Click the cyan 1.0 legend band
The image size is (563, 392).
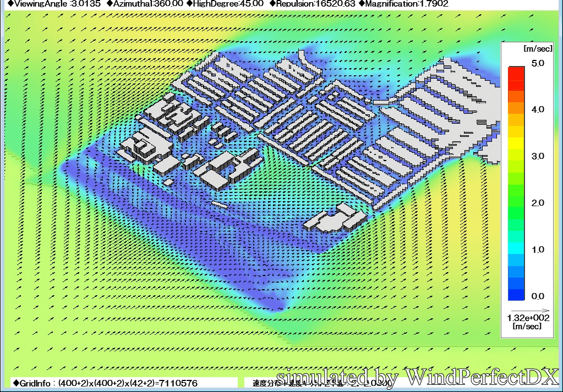(516, 249)
